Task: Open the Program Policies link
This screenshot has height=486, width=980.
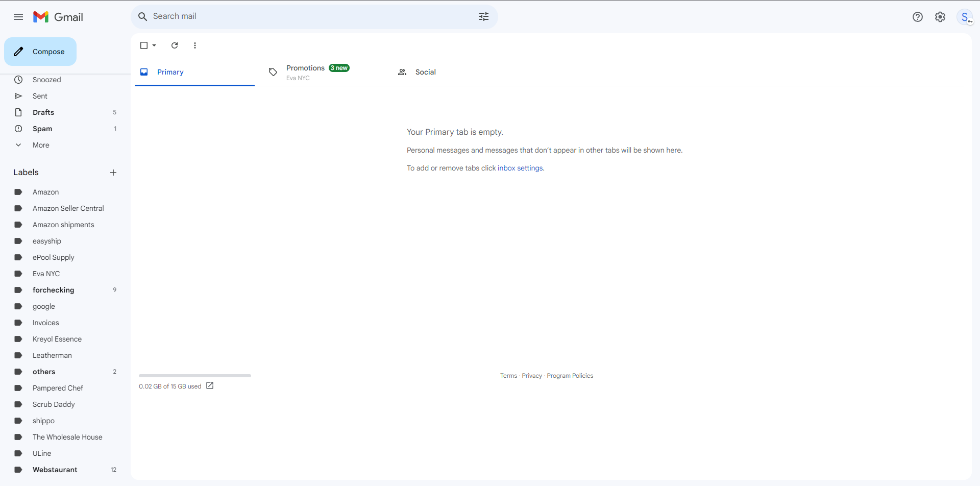Action: [x=570, y=376]
